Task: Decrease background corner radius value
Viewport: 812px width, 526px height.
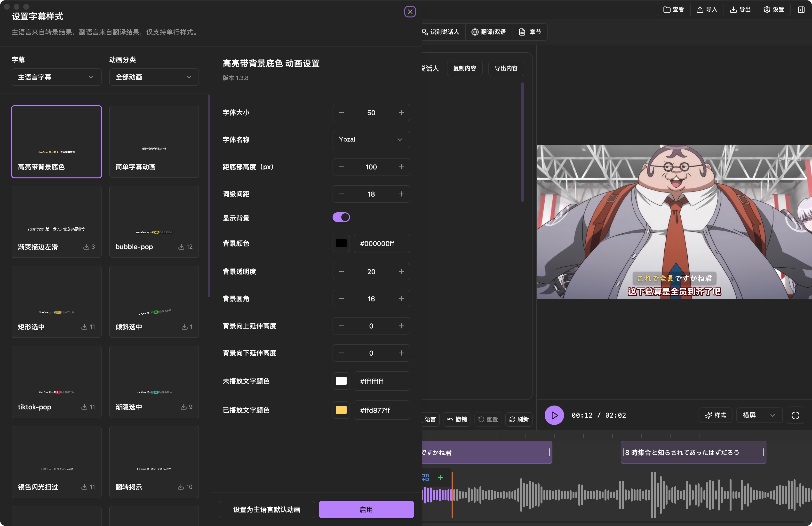Action: point(341,299)
